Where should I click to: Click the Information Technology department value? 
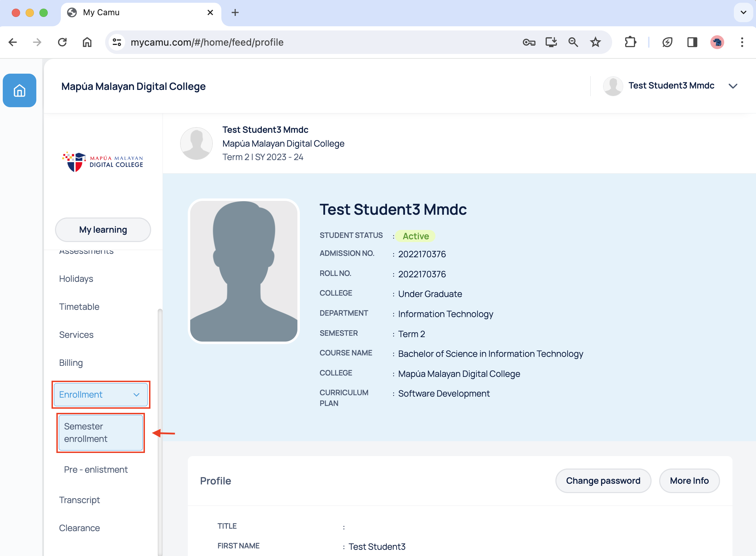pos(445,314)
